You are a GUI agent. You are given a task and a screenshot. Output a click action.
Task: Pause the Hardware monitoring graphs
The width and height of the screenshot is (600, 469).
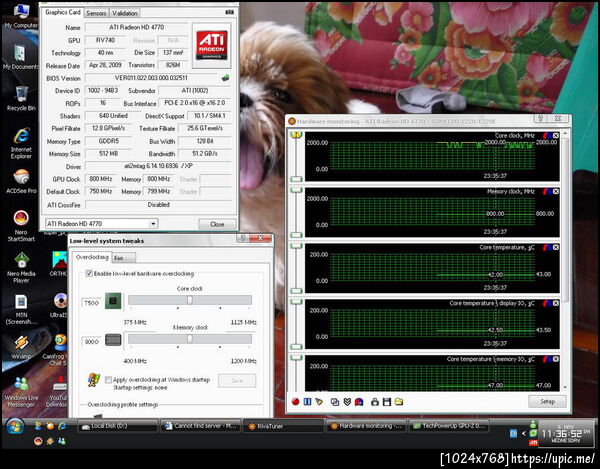[x=307, y=402]
